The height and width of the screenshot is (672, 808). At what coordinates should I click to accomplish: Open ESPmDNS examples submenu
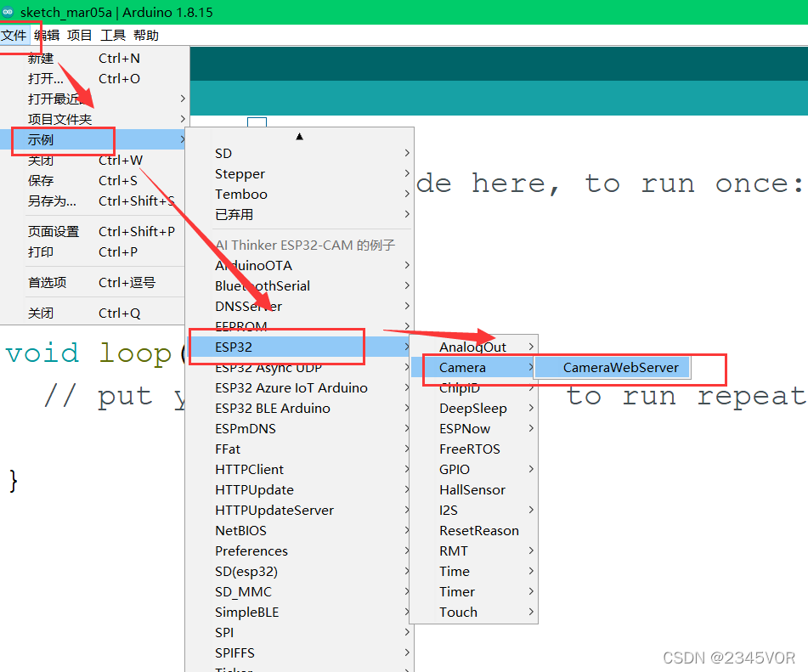coord(299,428)
